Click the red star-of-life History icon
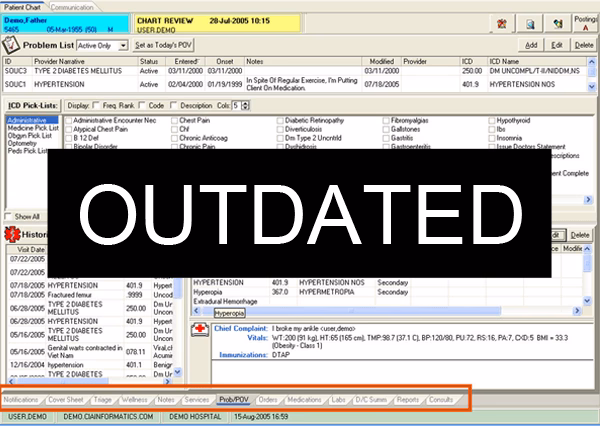The image size is (600, 428). point(12,234)
